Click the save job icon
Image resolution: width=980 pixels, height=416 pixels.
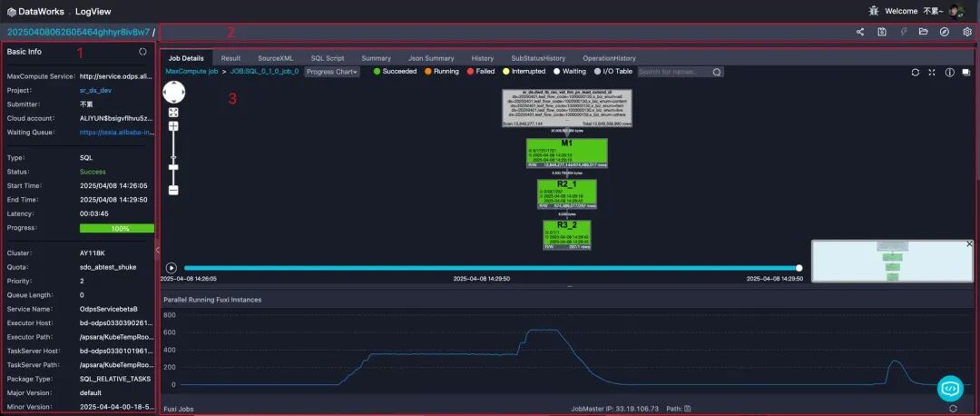(882, 32)
